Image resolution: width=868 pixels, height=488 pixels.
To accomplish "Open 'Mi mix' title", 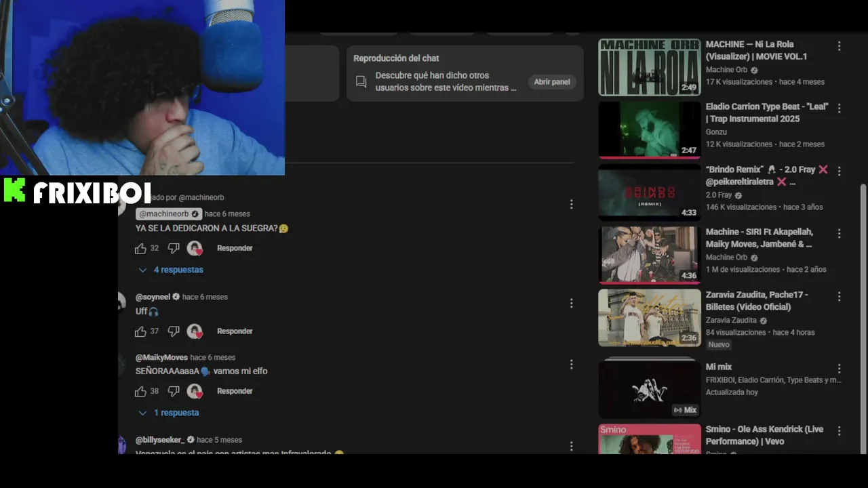I will pyautogui.click(x=719, y=367).
